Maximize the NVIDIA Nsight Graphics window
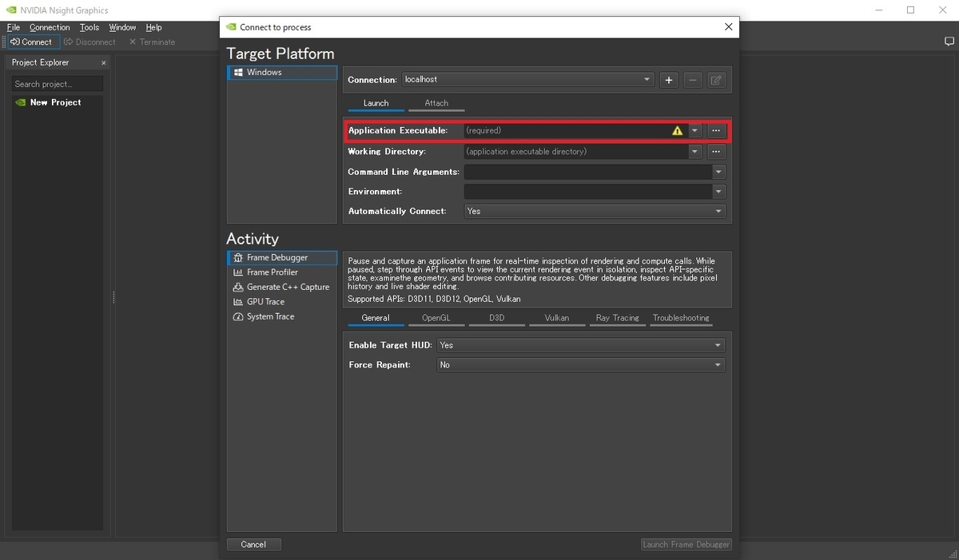 click(x=910, y=10)
